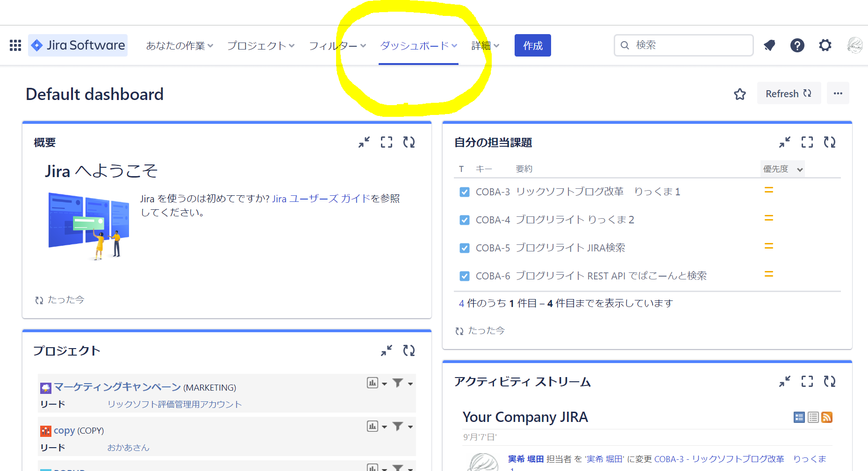Open the app switcher grid icon
Viewport: 868px width, 471px height.
tap(15, 45)
